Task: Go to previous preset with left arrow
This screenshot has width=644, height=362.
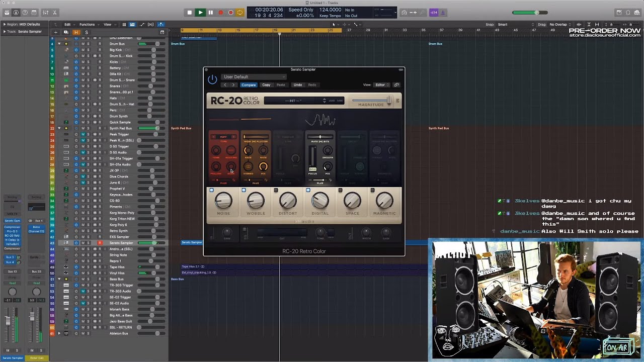Action: point(225,85)
